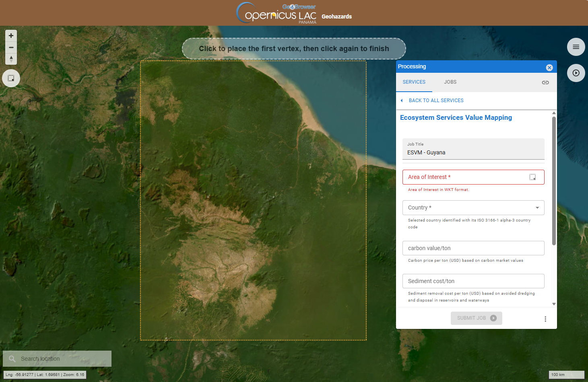Screen dimensions: 588x382
Task: Activate the rectangle selection map tool
Action: point(11,78)
